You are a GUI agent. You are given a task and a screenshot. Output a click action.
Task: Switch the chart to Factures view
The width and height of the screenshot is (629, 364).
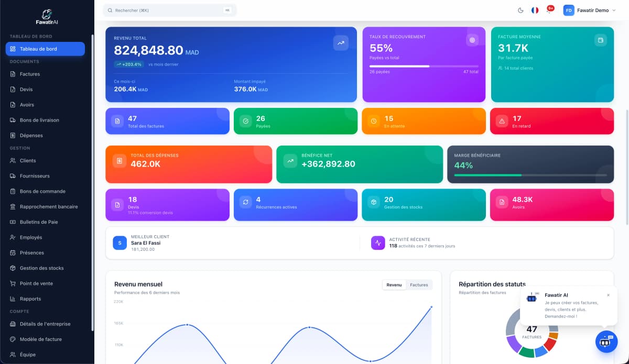click(x=419, y=284)
